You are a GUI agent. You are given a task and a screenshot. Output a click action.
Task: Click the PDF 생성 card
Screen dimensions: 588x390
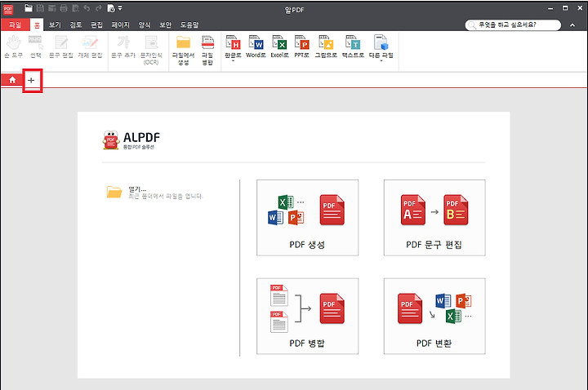[x=308, y=218]
